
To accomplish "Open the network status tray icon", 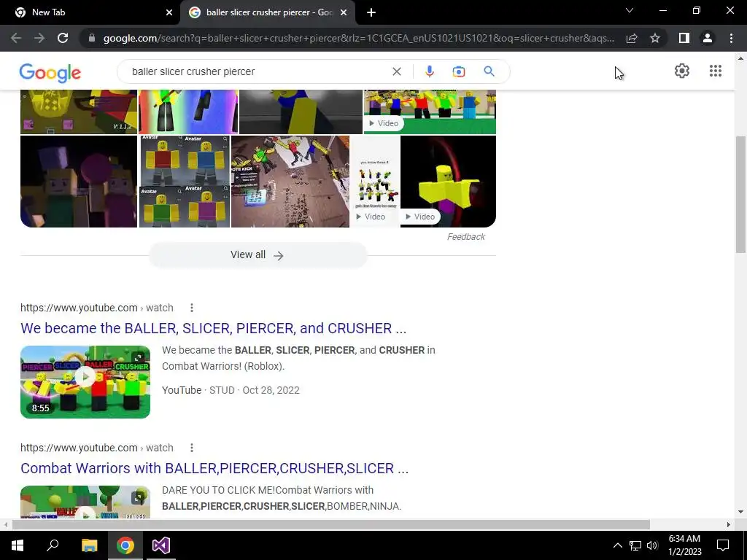I will pyautogui.click(x=635, y=545).
